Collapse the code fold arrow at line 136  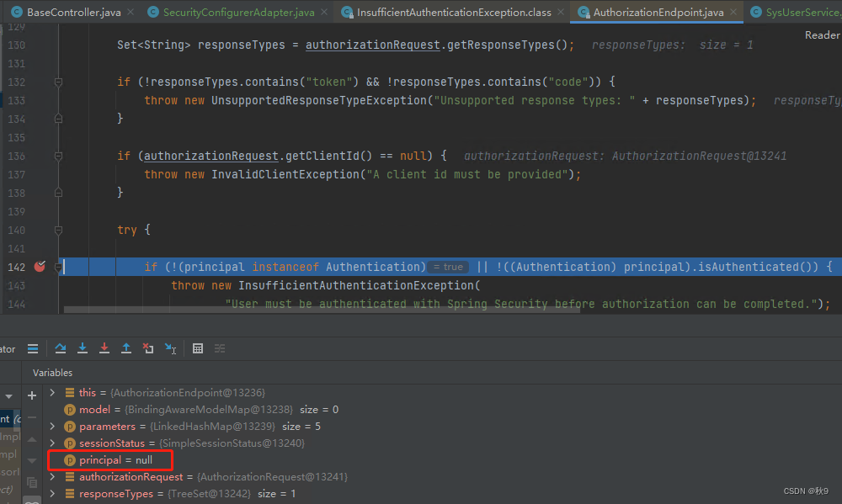click(57, 157)
